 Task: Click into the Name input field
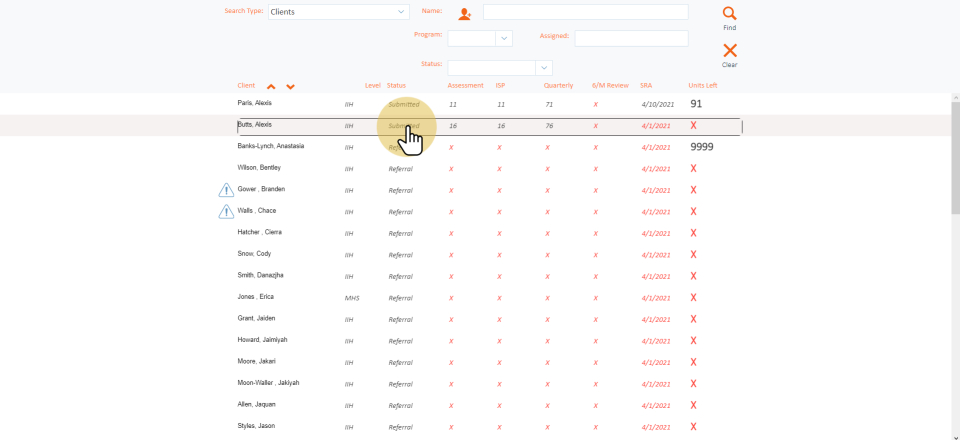click(x=585, y=12)
